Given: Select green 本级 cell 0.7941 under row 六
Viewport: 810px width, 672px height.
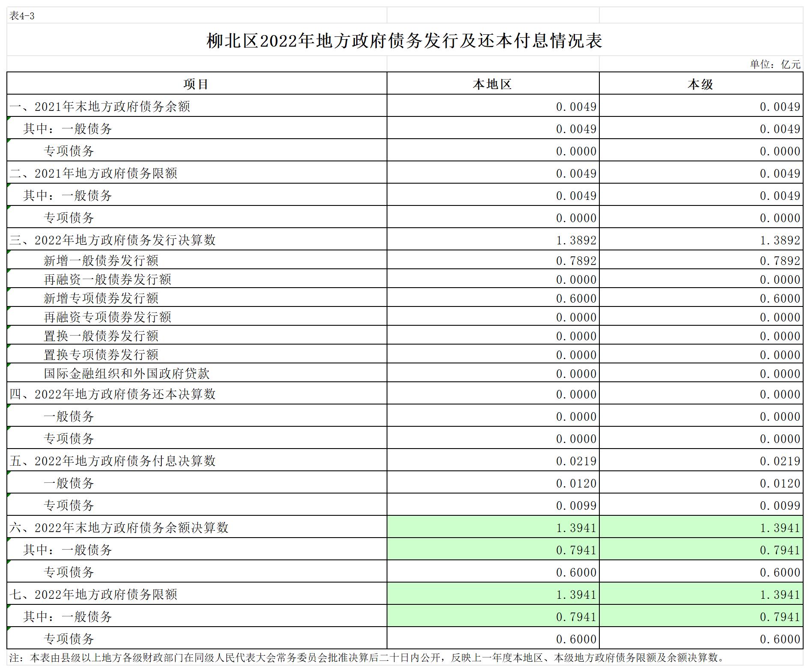Looking at the screenshot, I should (701, 549).
